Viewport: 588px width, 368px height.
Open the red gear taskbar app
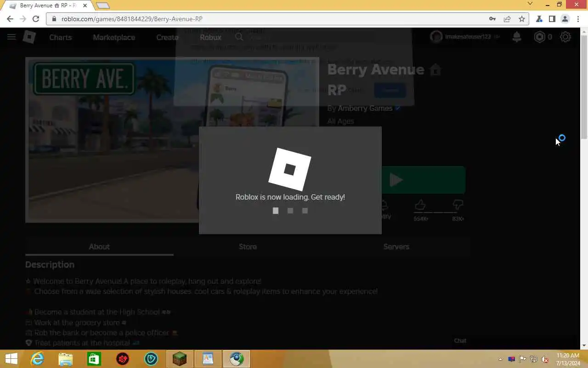point(123,359)
